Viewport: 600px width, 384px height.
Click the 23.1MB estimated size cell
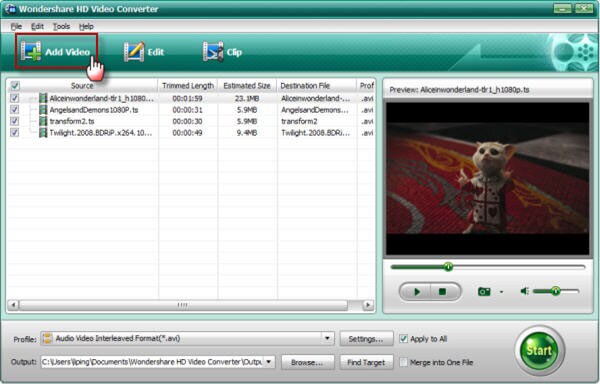247,98
